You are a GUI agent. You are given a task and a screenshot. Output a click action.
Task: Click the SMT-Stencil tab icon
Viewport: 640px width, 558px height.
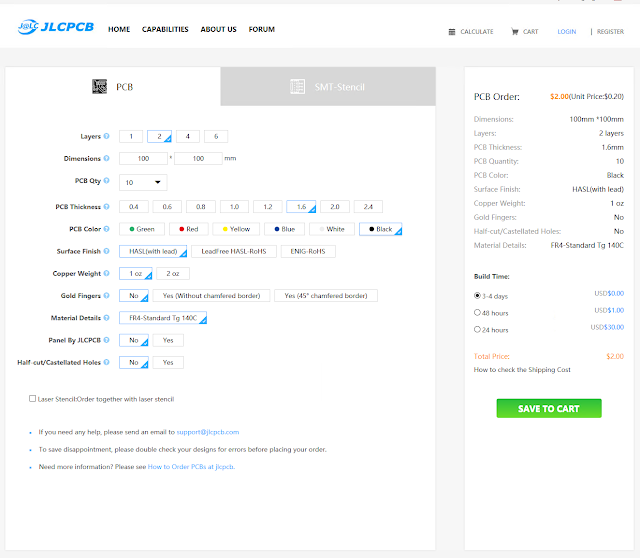(297, 87)
